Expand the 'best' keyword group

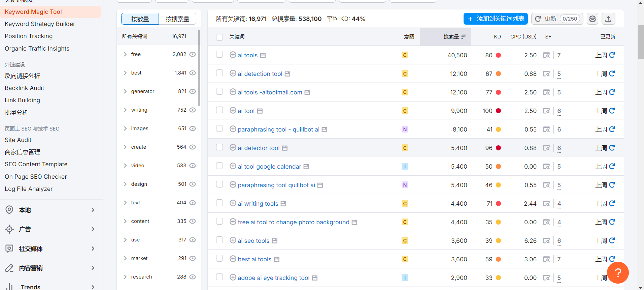coord(125,73)
